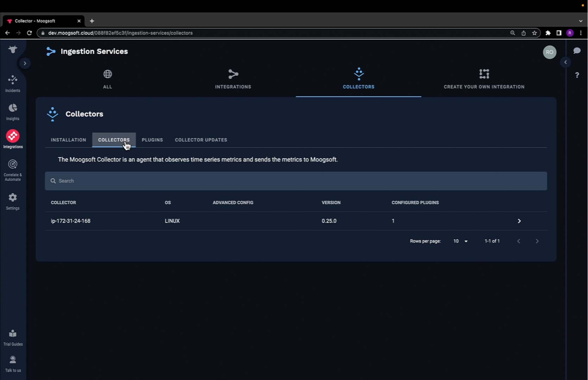Click the browser back arrow
The height and width of the screenshot is (380, 588).
coord(7,33)
